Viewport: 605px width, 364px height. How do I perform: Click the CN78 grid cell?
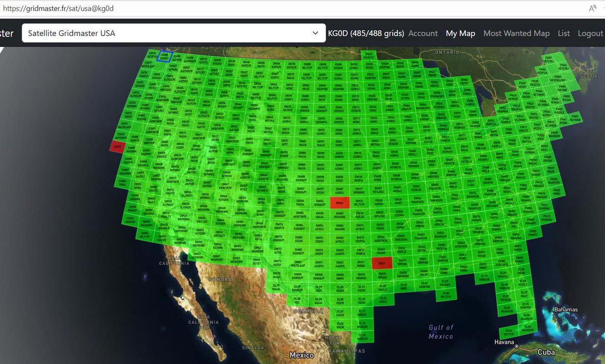click(153, 53)
